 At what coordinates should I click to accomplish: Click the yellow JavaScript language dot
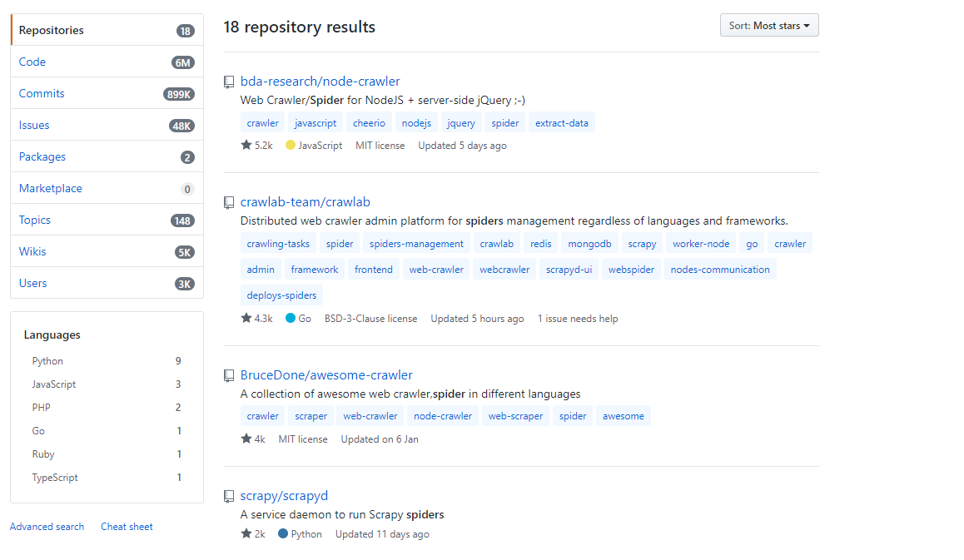[x=291, y=145]
